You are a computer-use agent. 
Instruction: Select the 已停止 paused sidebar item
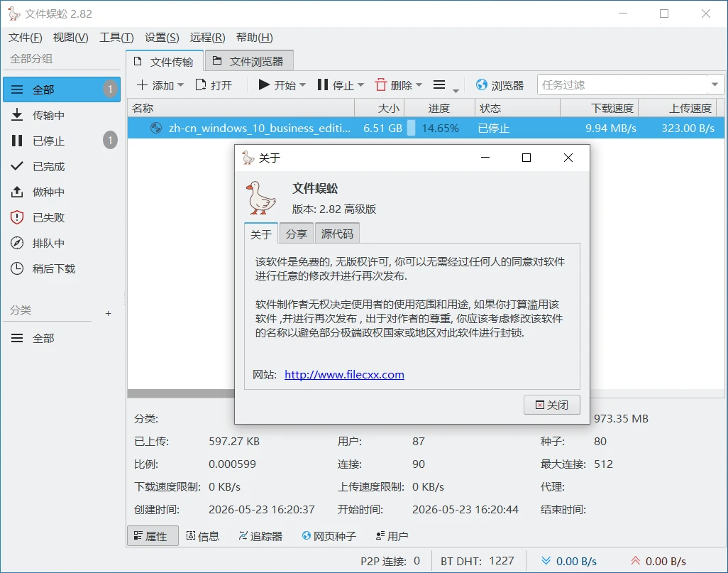pyautogui.click(x=62, y=141)
